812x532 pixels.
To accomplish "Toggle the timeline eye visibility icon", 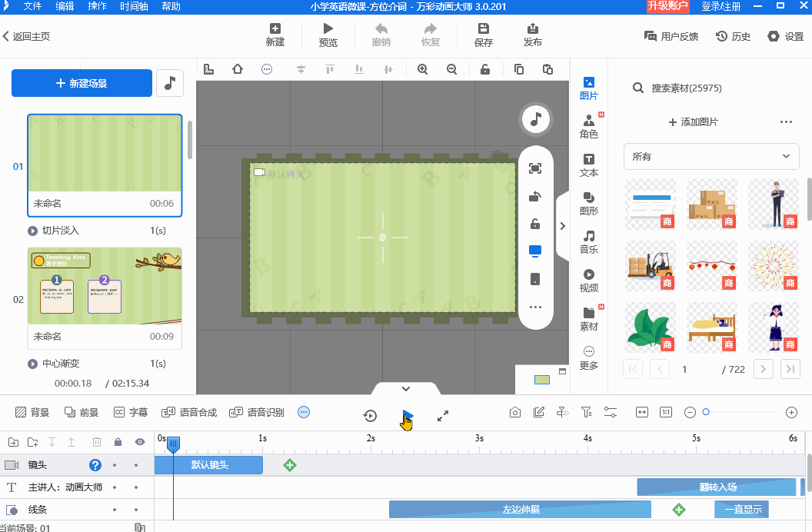I will pos(140,442).
